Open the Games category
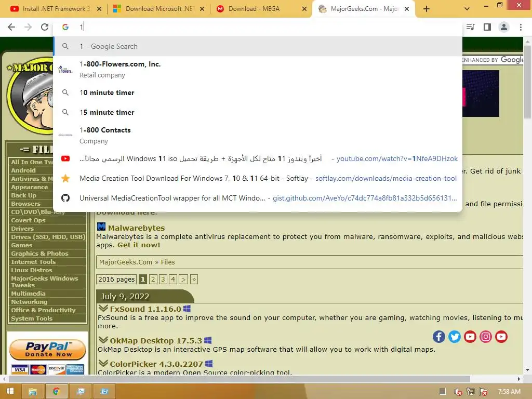Screen dimensions: 532x399 tap(21, 245)
